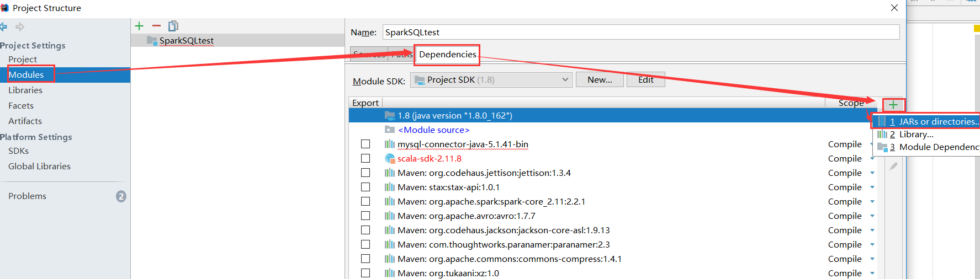Image resolution: width=980 pixels, height=279 pixels.
Task: Click the JDK 1.8 folder icon
Action: 390,115
